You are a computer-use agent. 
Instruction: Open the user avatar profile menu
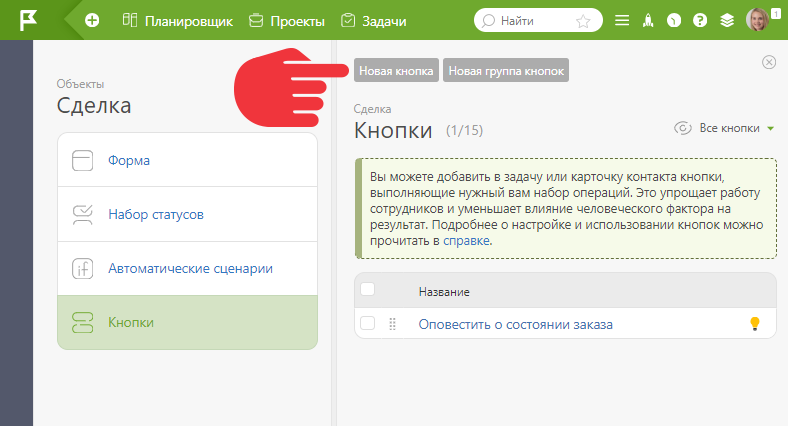click(x=757, y=20)
